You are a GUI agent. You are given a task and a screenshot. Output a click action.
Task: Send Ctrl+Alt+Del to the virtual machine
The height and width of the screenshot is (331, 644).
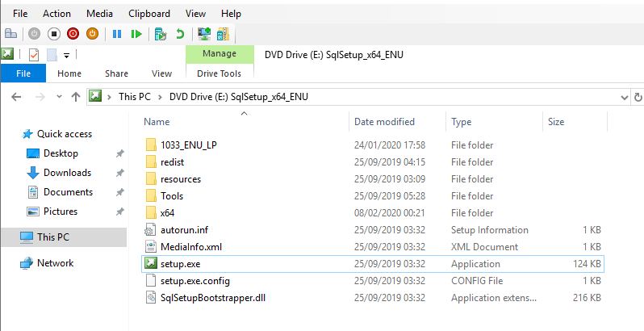[x=10, y=34]
